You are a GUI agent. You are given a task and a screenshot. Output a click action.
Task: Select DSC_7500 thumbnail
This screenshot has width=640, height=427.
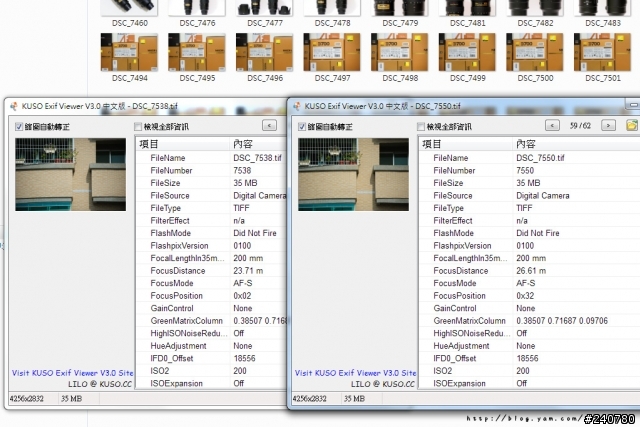[x=535, y=52]
